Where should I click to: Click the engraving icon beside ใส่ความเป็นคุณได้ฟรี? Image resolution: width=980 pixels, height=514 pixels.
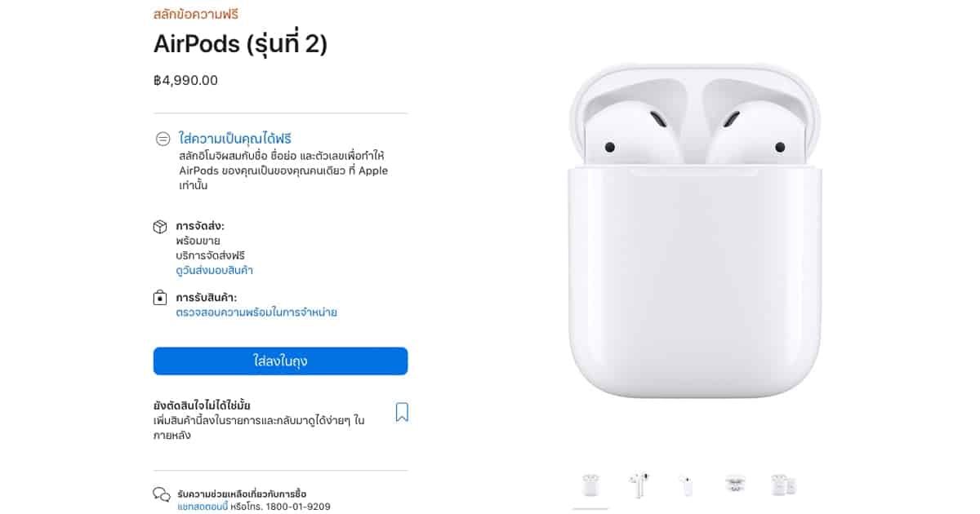click(x=163, y=139)
